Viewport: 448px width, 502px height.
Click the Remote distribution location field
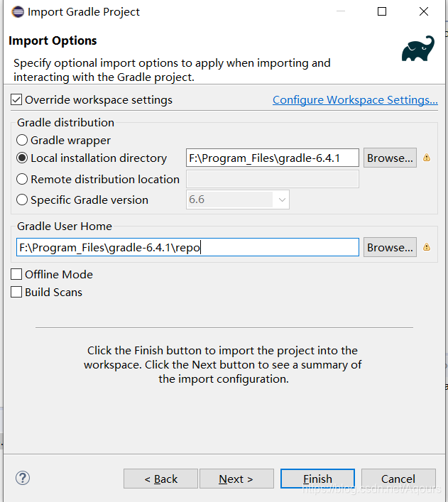tap(273, 179)
